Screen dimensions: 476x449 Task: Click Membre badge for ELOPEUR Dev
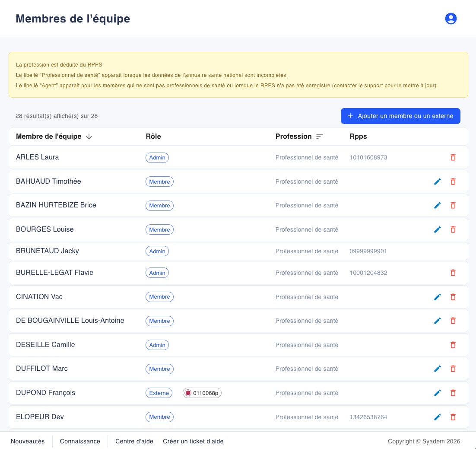(x=160, y=417)
